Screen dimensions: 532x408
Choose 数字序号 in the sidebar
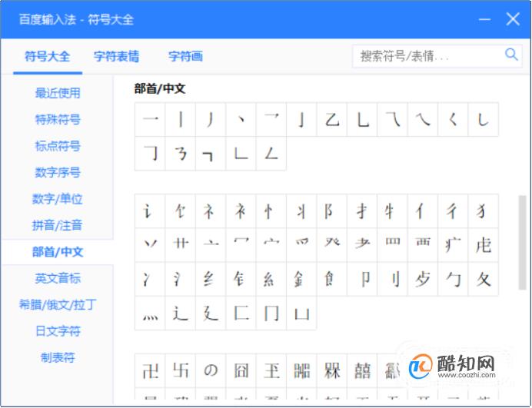click(x=58, y=172)
